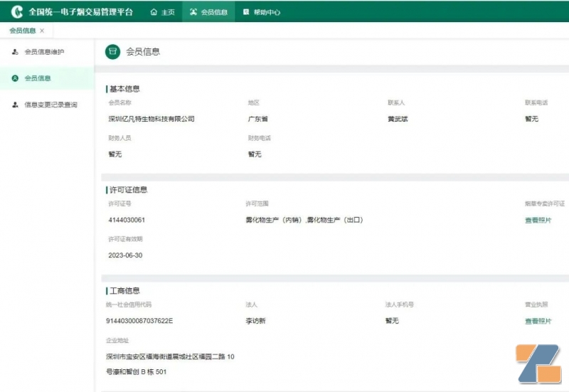This screenshot has width=569, height=392.
Task: Click the 许可证信息 section heading
Action: [x=129, y=190]
